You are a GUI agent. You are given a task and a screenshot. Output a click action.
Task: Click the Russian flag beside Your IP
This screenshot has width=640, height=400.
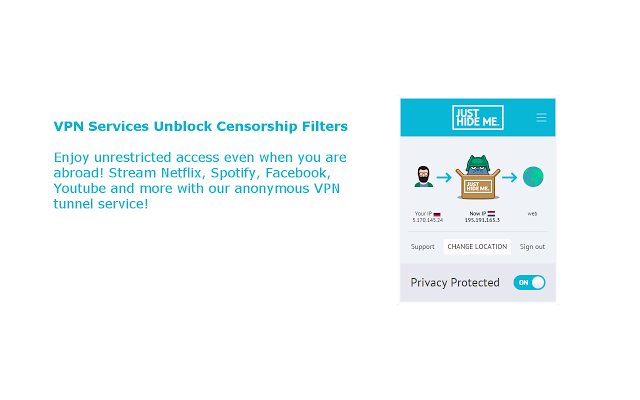coord(437,214)
